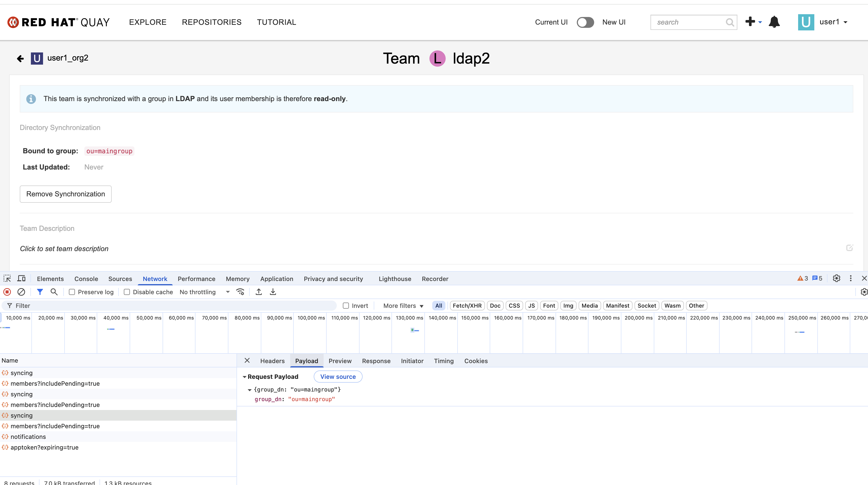Enable the Preserve log checkbox

tap(72, 292)
